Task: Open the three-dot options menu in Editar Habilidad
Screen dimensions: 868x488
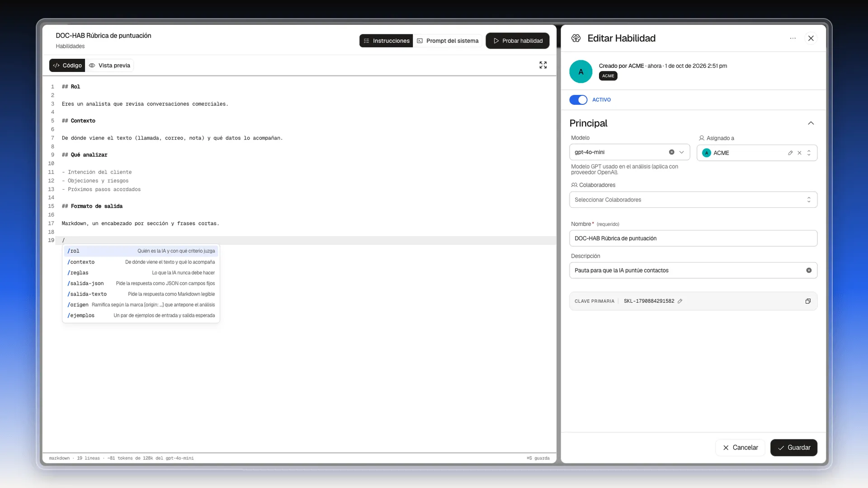Action: [793, 38]
